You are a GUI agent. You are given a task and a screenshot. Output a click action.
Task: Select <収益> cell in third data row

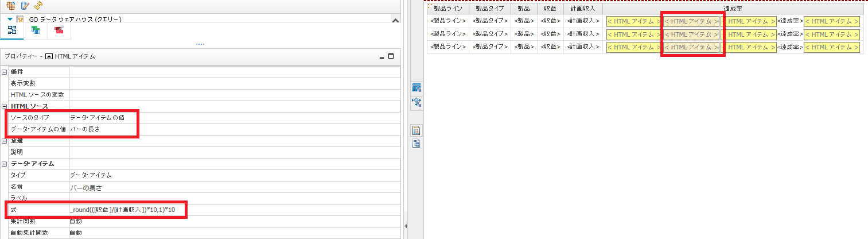coord(551,47)
